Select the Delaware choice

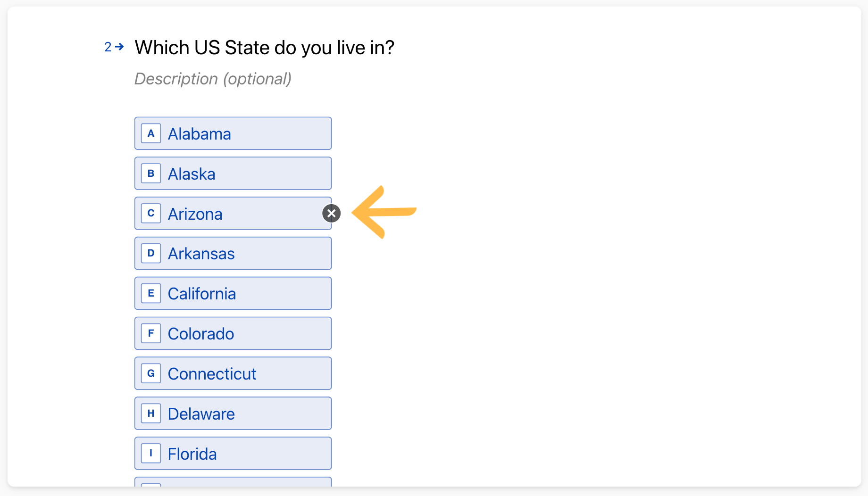233,413
